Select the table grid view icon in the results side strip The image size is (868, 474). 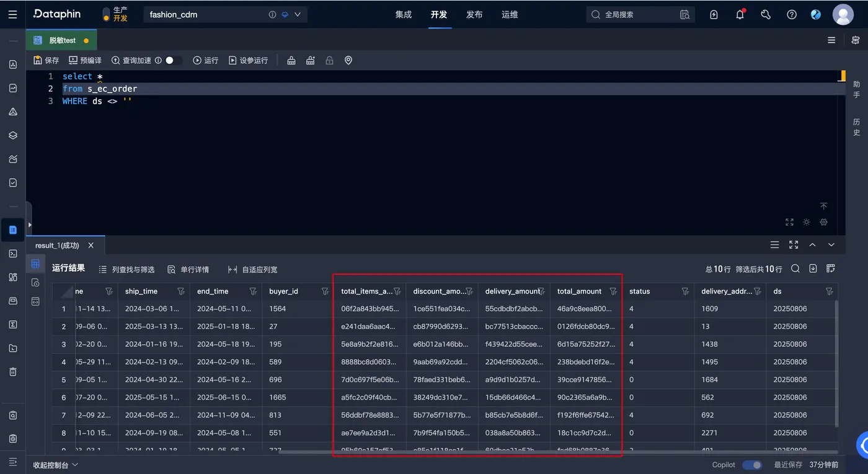point(35,264)
